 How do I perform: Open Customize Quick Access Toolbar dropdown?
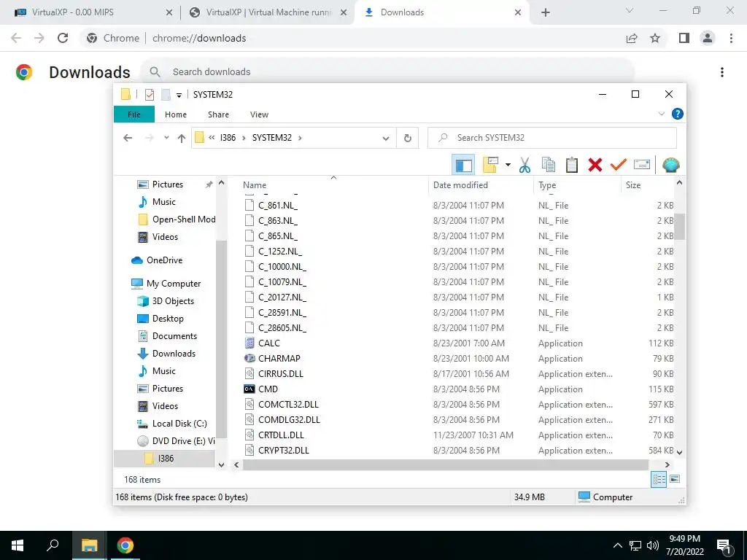(179, 95)
